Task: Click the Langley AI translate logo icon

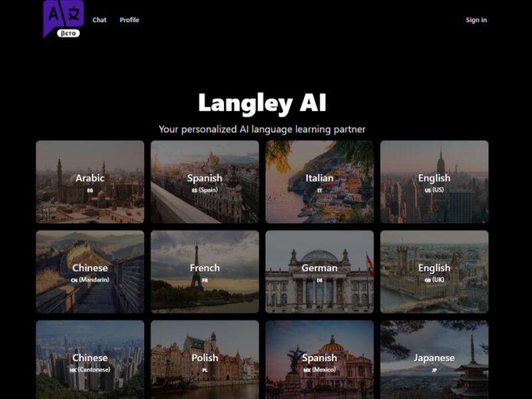Action: [x=63, y=14]
